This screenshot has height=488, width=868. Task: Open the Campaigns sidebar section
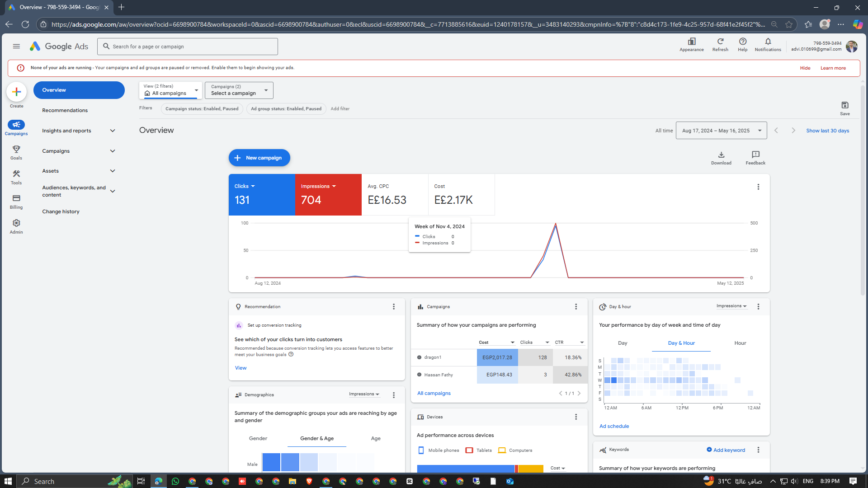pyautogui.click(x=16, y=128)
